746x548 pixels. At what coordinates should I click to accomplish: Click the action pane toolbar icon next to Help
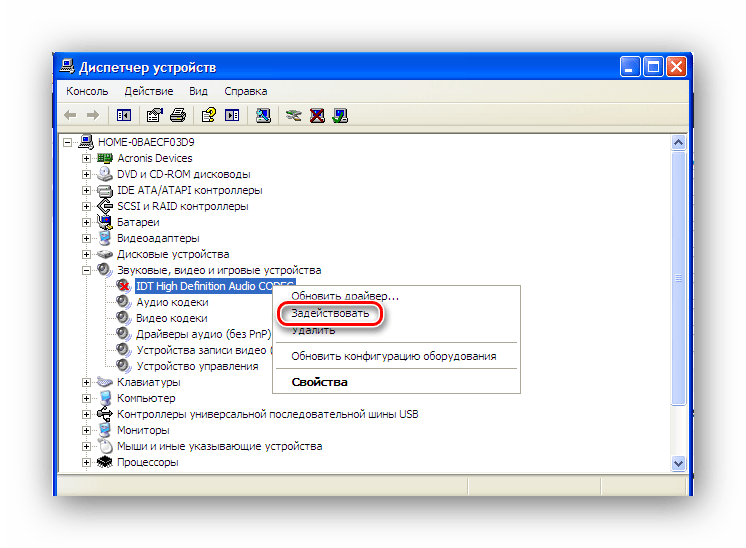pos(232,115)
